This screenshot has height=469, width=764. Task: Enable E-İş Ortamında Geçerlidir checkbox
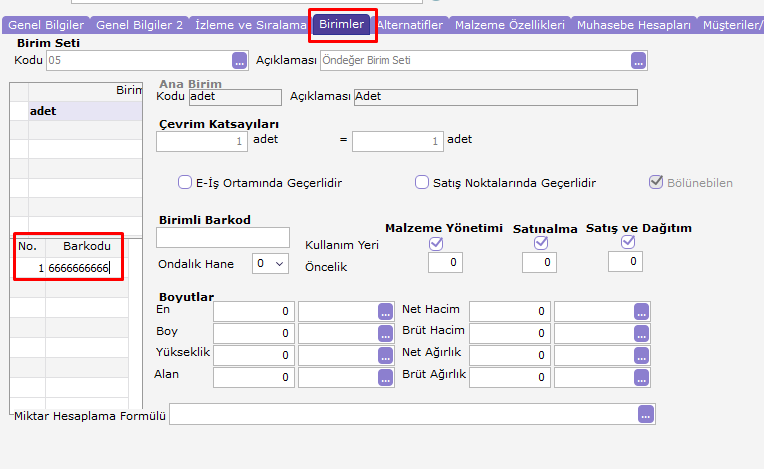pyautogui.click(x=185, y=183)
